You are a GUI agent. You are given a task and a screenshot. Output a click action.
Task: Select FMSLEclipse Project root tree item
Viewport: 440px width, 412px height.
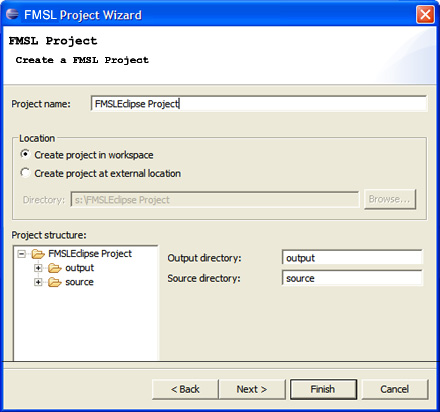[x=90, y=254]
